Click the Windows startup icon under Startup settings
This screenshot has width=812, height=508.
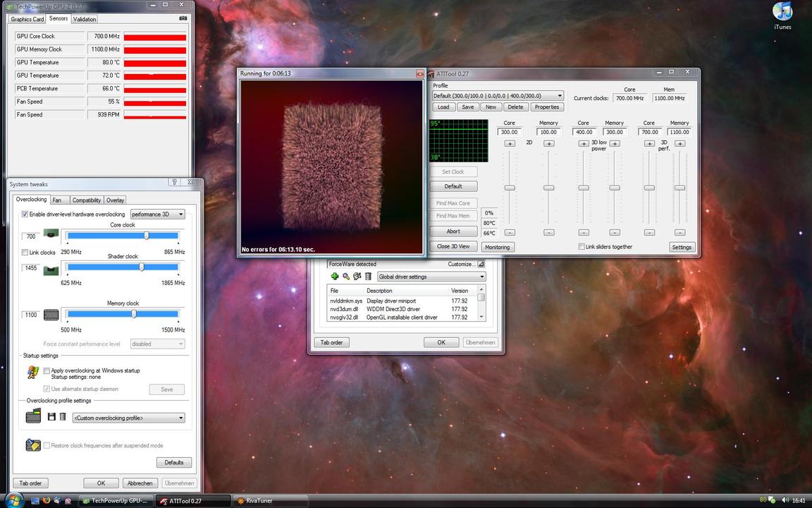(x=33, y=373)
